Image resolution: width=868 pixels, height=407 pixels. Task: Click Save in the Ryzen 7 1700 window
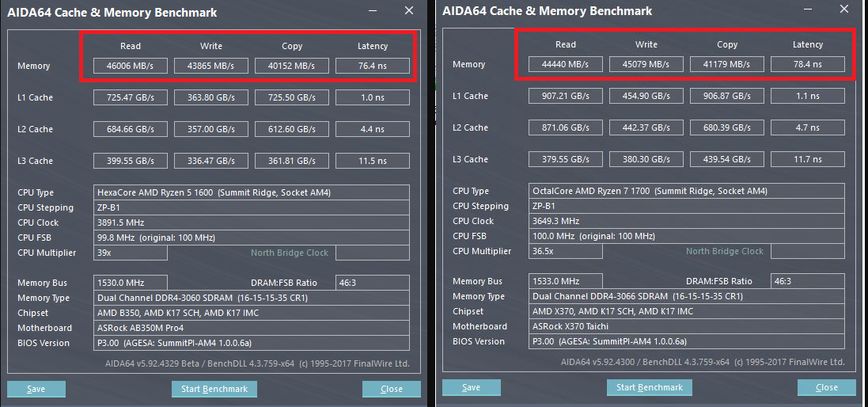471,387
